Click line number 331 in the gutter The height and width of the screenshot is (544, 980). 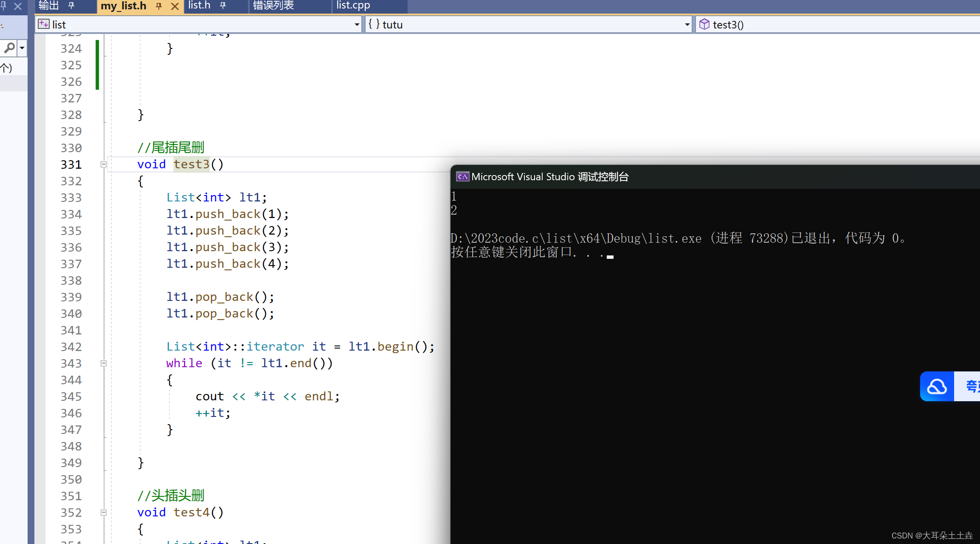[x=71, y=164]
